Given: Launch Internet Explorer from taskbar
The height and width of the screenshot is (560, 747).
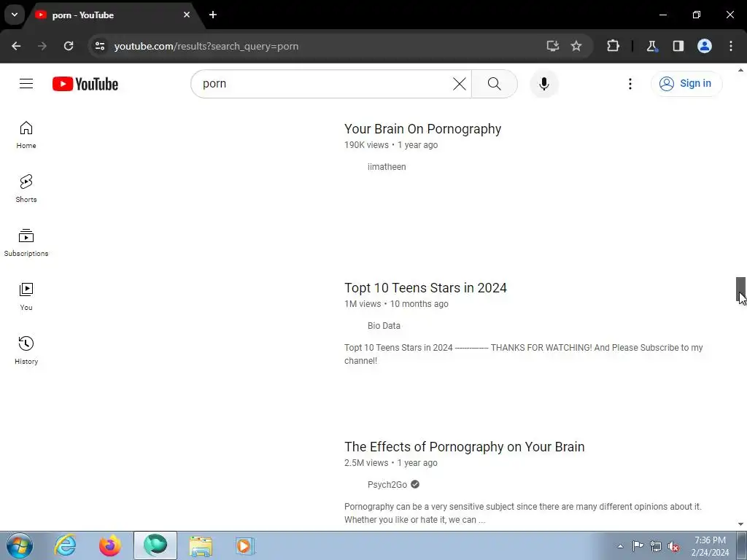Looking at the screenshot, I should tap(65, 545).
